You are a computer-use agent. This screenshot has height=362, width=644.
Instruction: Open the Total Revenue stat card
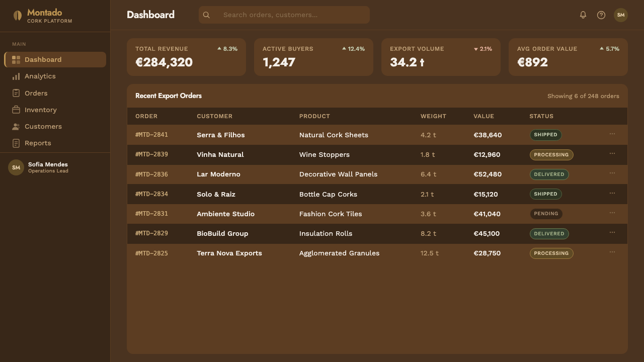coord(186,57)
